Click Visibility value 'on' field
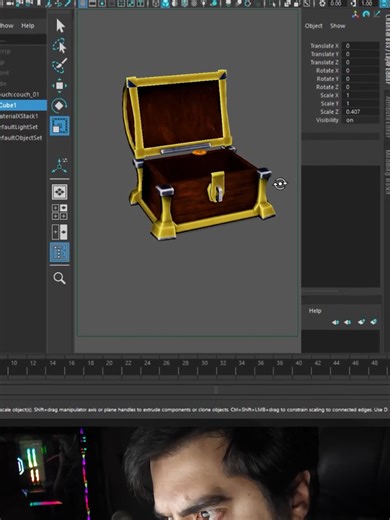The width and height of the screenshot is (390, 520). (361, 120)
